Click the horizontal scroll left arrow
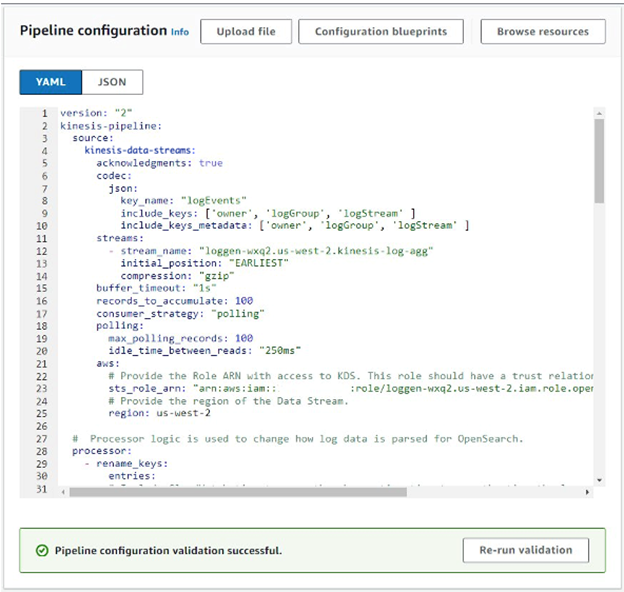 coord(63,492)
